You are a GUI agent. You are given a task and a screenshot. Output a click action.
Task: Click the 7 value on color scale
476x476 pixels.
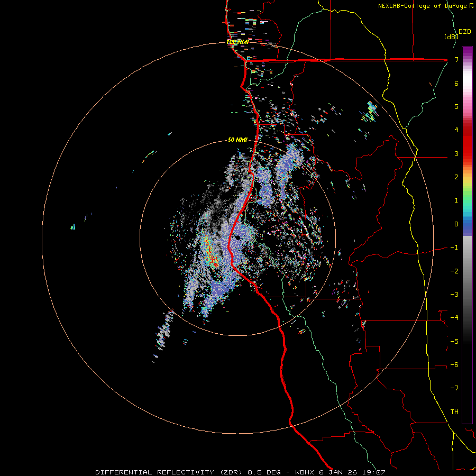coord(456,59)
